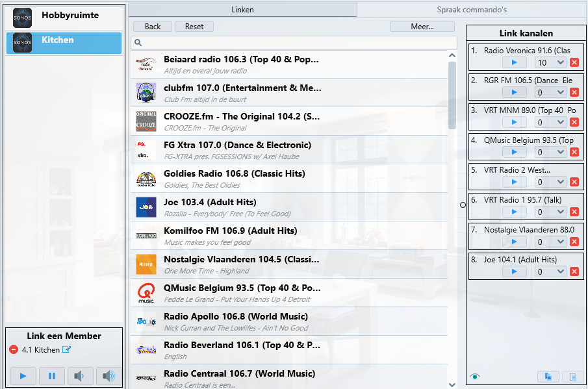Select Goldies Radio 106.8 station
This screenshot has height=389, width=588.
(289, 179)
